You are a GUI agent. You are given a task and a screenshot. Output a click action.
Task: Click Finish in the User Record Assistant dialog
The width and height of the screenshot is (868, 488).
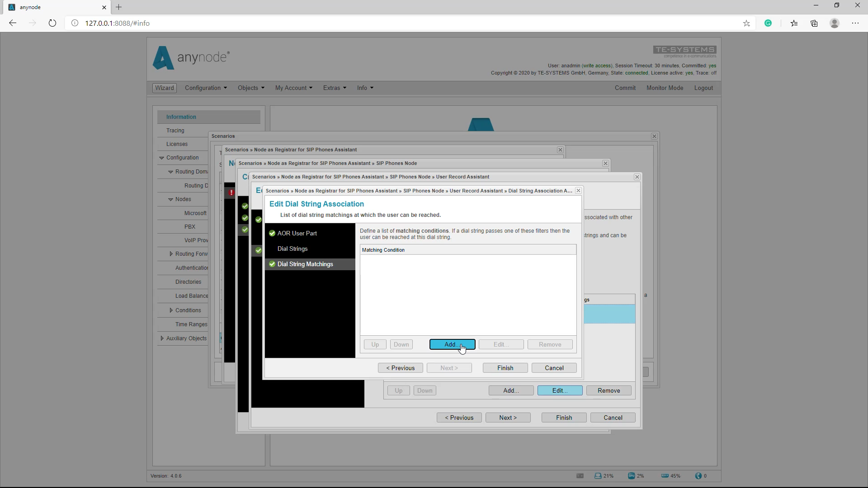point(564,418)
